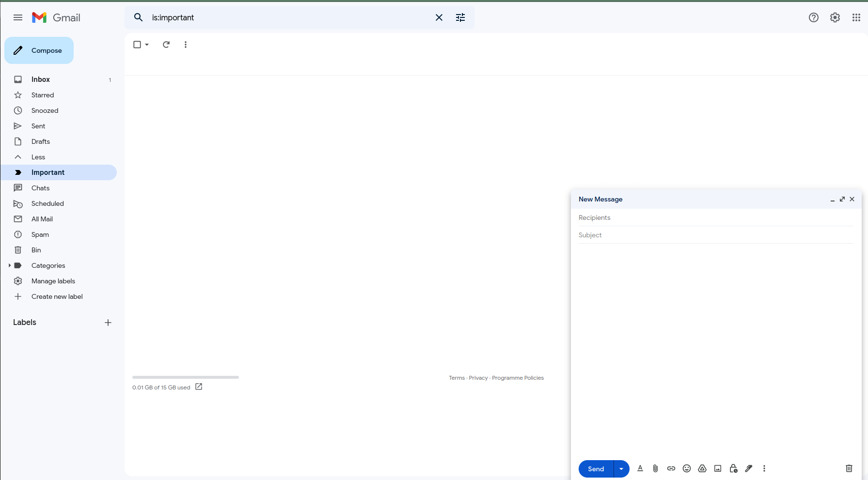Select all conversations with the checkbox
This screenshot has width=868, height=480.
[137, 44]
